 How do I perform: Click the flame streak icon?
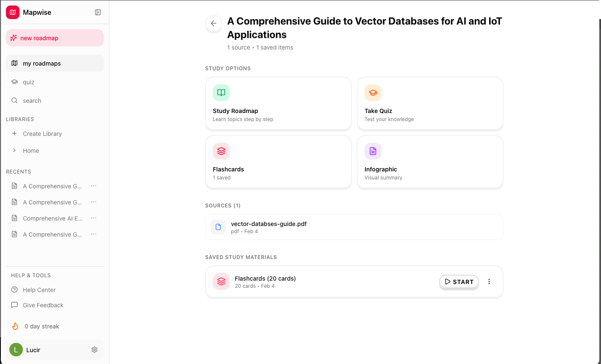pyautogui.click(x=15, y=326)
